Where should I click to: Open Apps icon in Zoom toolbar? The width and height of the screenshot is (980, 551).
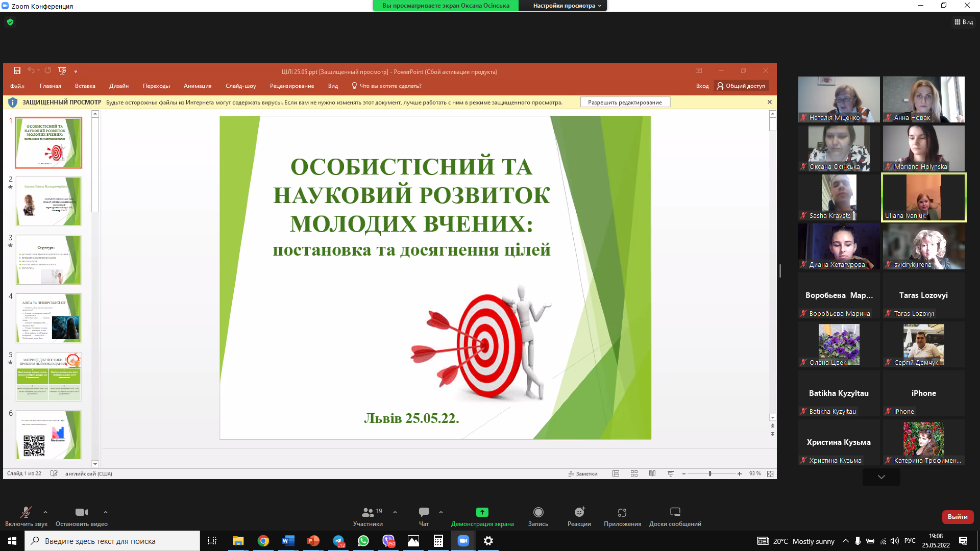tap(622, 512)
